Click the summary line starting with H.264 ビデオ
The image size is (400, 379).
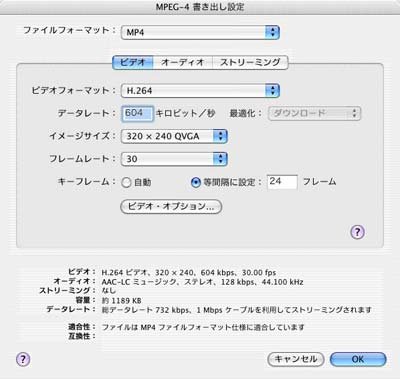point(189,272)
